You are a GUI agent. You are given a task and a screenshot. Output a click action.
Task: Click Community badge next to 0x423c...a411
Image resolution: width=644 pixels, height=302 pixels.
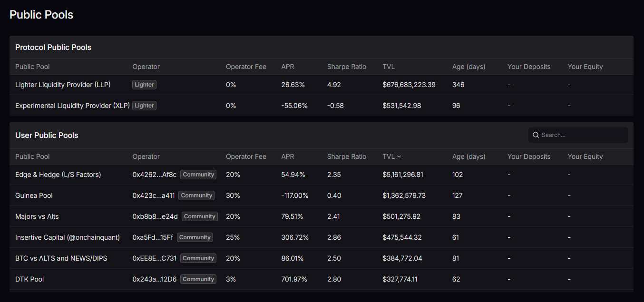tap(196, 195)
